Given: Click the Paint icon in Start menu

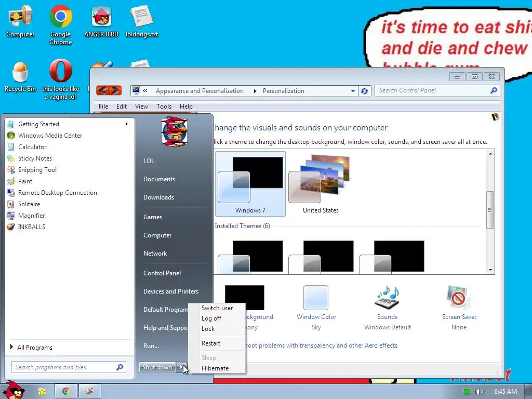Looking at the screenshot, I should (11, 181).
